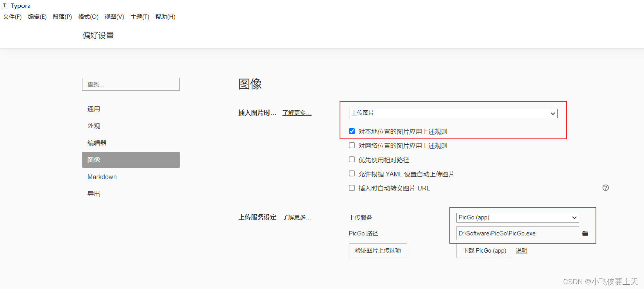Screen dimensions: 644x289
Task: Open the PicGo (app) upload service dropdown
Action: point(518,218)
